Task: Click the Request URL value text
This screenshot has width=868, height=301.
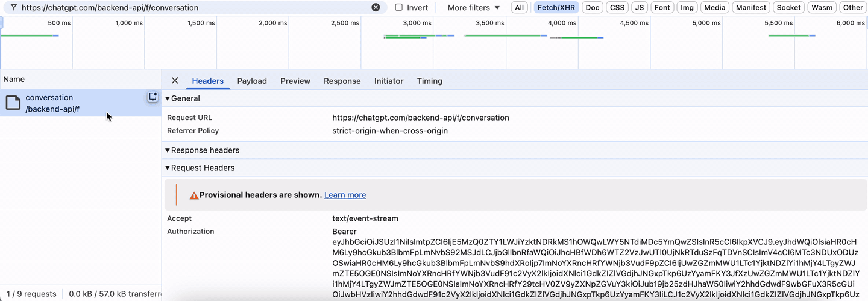Action: point(421,118)
